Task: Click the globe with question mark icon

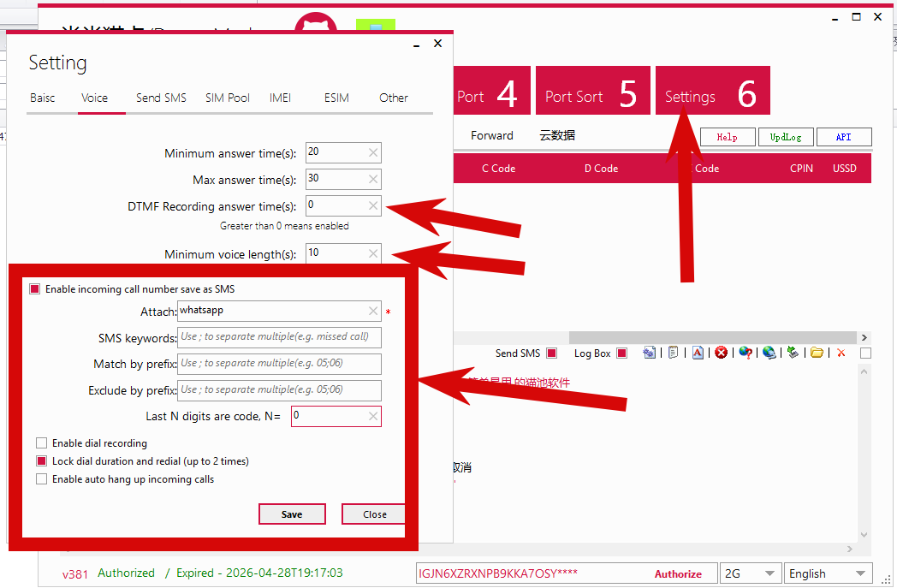Action: click(746, 353)
